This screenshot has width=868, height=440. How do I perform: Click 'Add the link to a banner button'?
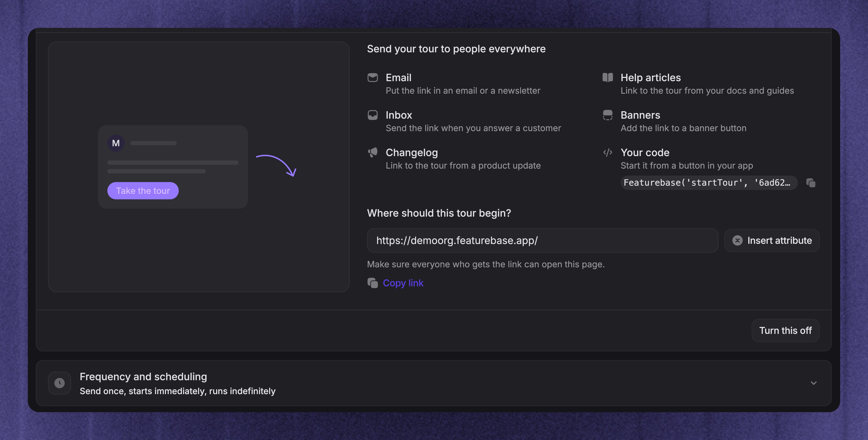[x=683, y=128]
